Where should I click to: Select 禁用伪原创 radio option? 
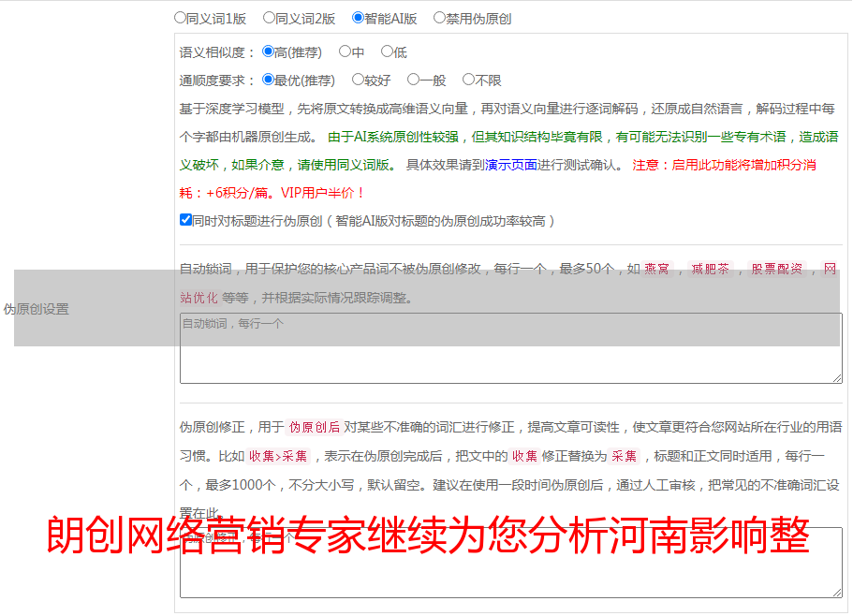pyautogui.click(x=439, y=18)
